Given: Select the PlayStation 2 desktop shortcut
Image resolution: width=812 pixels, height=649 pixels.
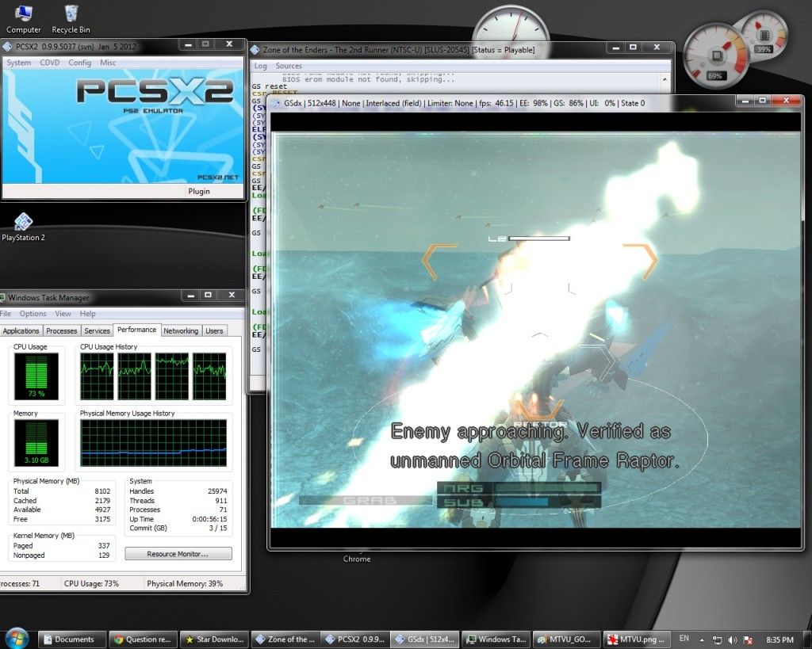Looking at the screenshot, I should (23, 223).
